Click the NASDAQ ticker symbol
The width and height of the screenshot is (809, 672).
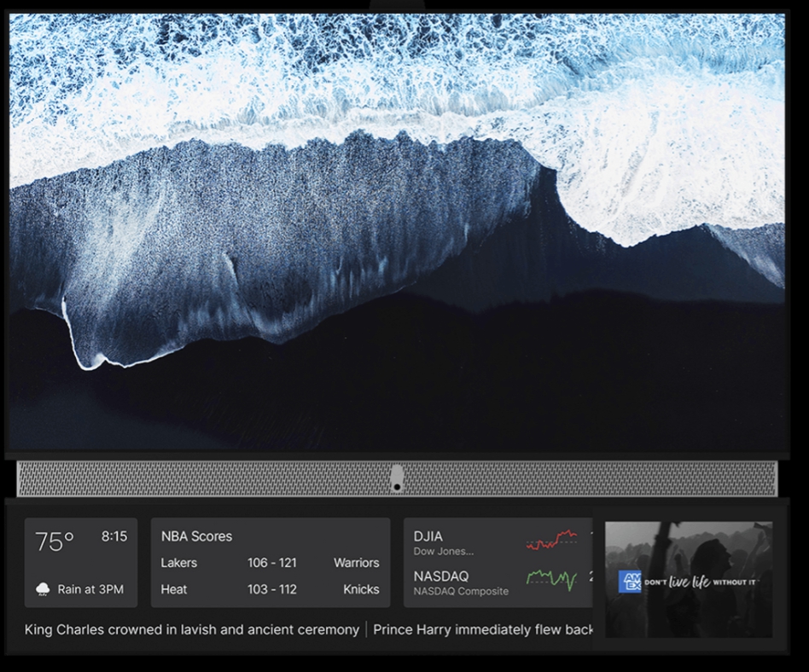pos(441,576)
